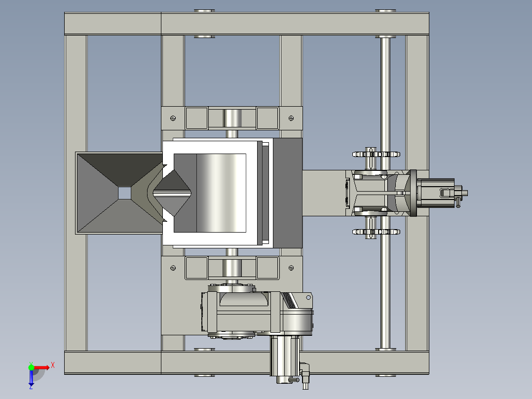Select the leftmost vertical frame beam
The image size is (532, 399).
pyautogui.click(x=76, y=193)
